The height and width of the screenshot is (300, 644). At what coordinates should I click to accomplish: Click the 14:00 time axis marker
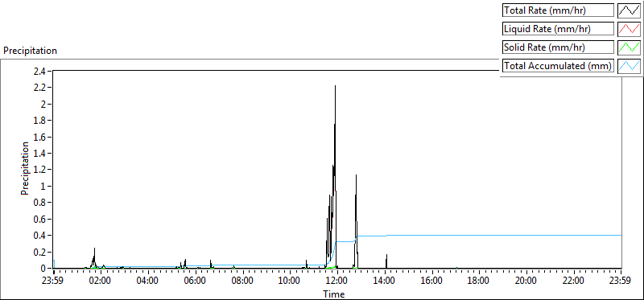(x=385, y=282)
